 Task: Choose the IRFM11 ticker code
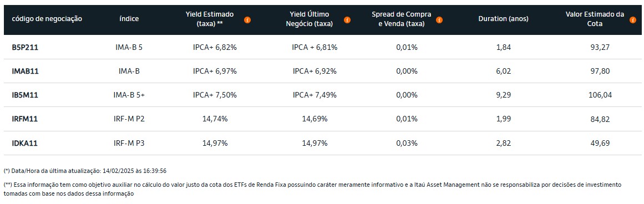24,119
